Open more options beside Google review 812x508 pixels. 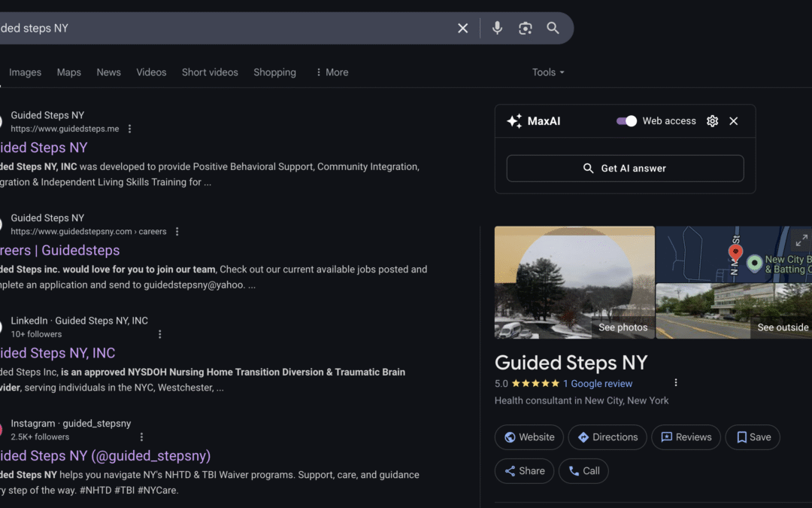click(x=675, y=383)
